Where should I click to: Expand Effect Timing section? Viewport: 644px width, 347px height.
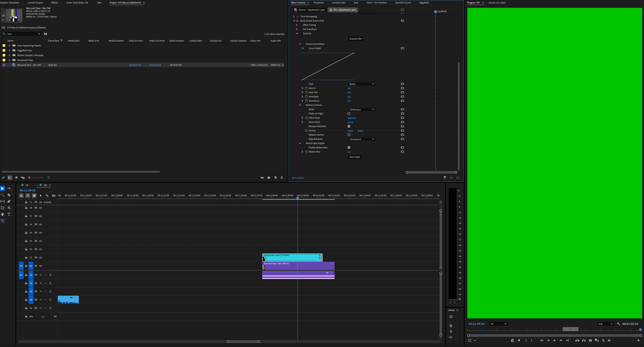[297, 25]
